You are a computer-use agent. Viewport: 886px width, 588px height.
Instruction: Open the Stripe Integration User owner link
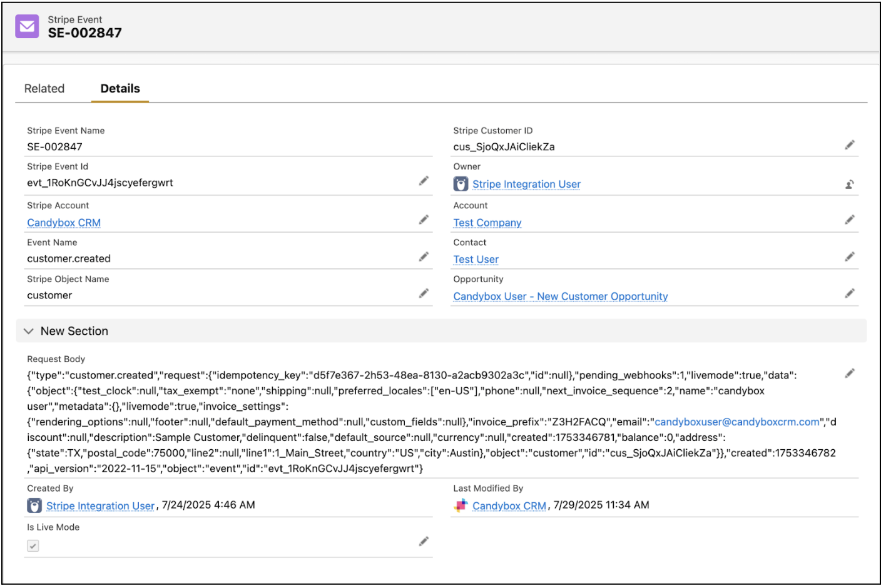point(526,185)
